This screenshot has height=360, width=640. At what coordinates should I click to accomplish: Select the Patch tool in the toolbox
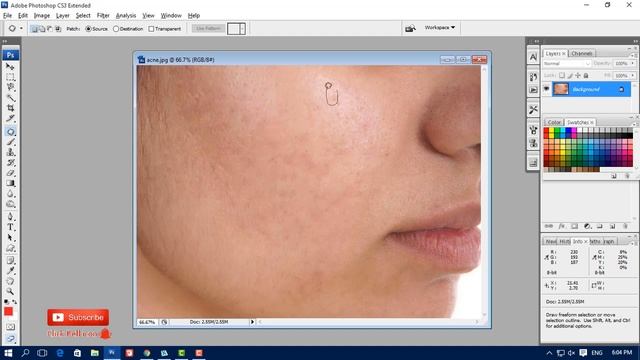10,132
